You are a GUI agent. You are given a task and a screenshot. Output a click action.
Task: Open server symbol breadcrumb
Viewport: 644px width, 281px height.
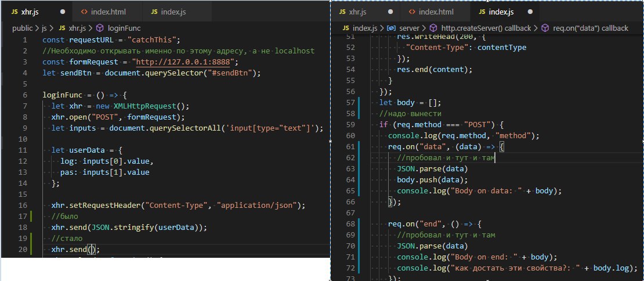(x=409, y=28)
